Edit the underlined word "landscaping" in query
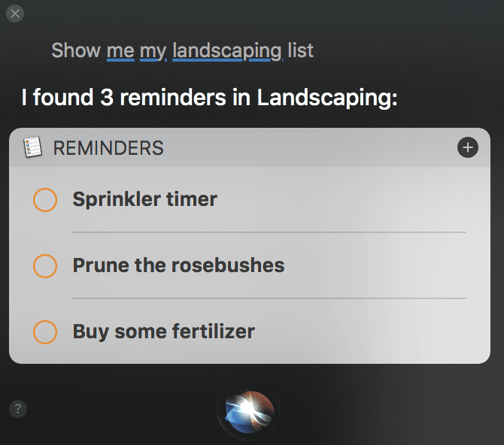504x445 pixels. coord(227,51)
